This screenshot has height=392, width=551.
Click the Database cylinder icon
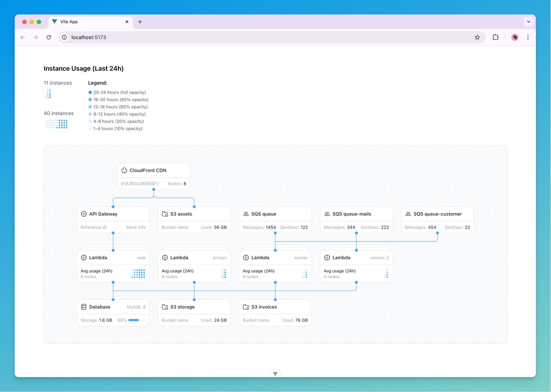(x=84, y=307)
